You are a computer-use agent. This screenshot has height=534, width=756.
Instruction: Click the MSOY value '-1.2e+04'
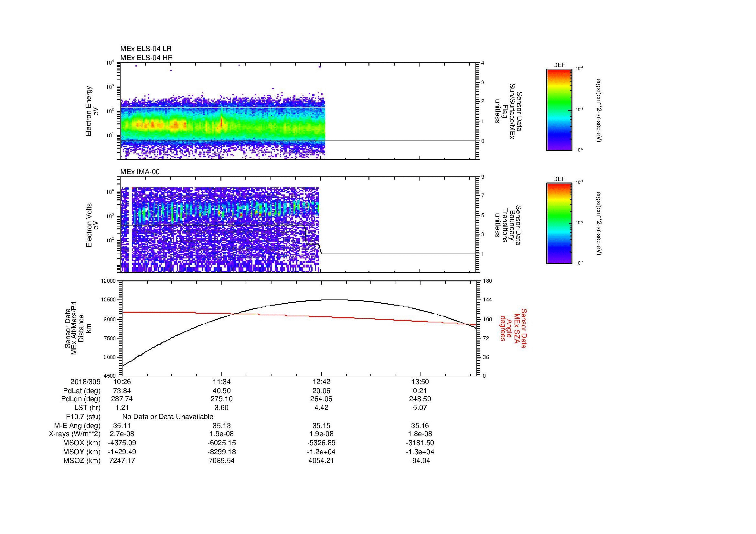(x=321, y=452)
